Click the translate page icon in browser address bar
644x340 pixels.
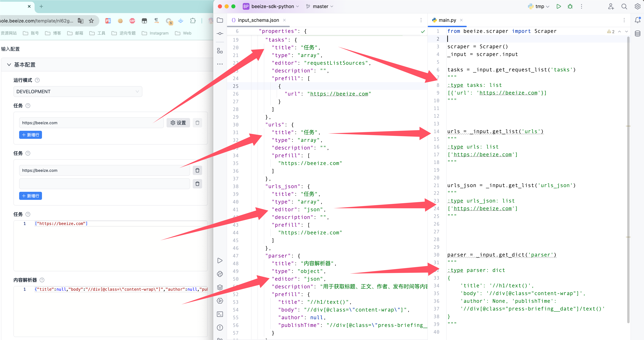[x=81, y=21]
